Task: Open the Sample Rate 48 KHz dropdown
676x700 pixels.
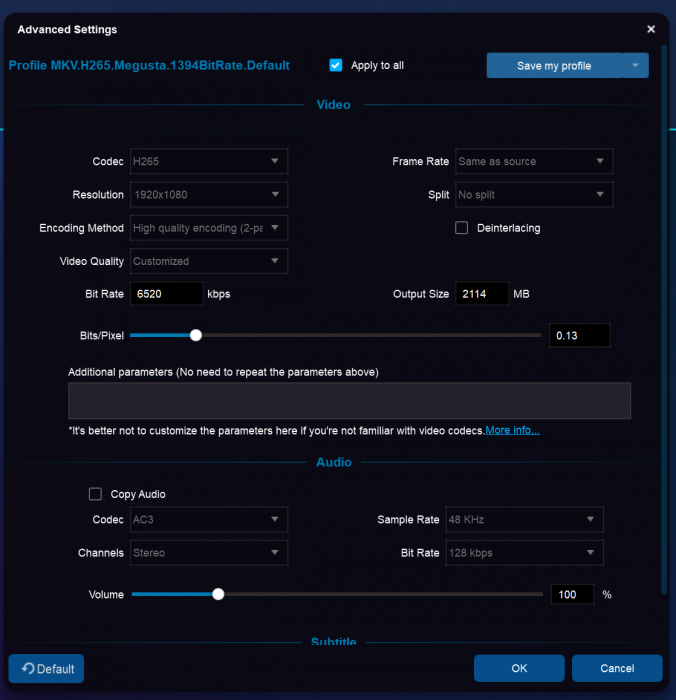Action: pyautogui.click(x=524, y=519)
